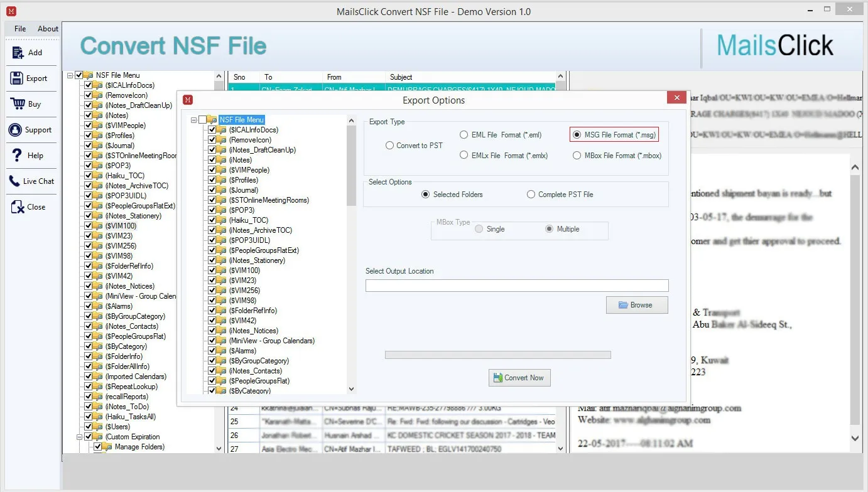Viewport: 868px width, 492px height.
Task: Open Support via its headset icon
Action: click(15, 130)
